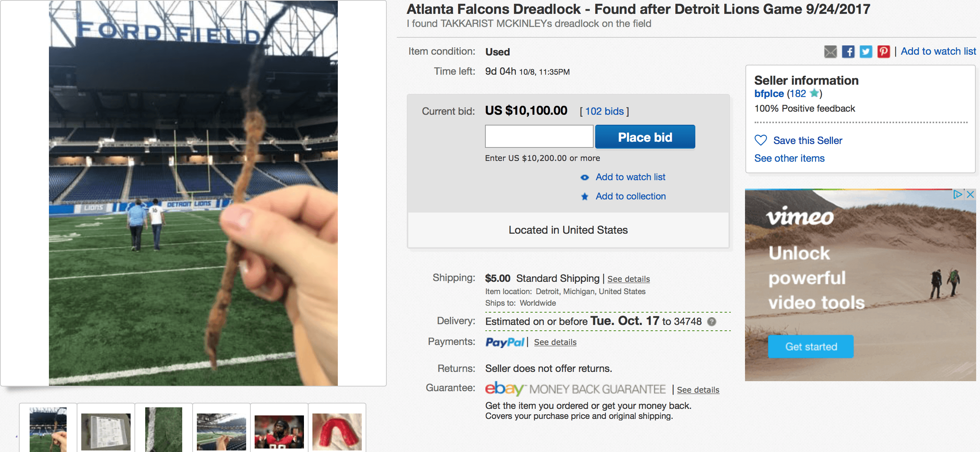980x452 pixels.
Task: Share listing on Pinterest icon
Action: click(x=883, y=52)
